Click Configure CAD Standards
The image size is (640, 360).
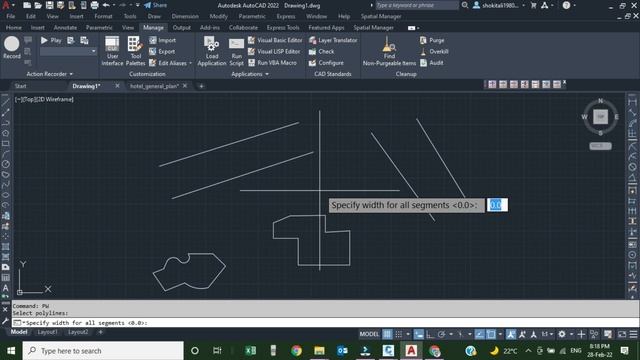tap(326, 63)
